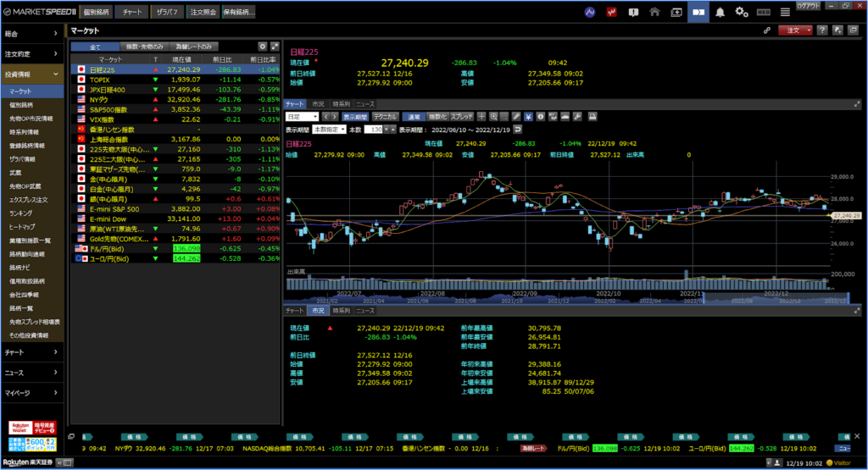868x470 pixels.
Task: Open the 本数指定 dropdown
Action: [x=330, y=130]
